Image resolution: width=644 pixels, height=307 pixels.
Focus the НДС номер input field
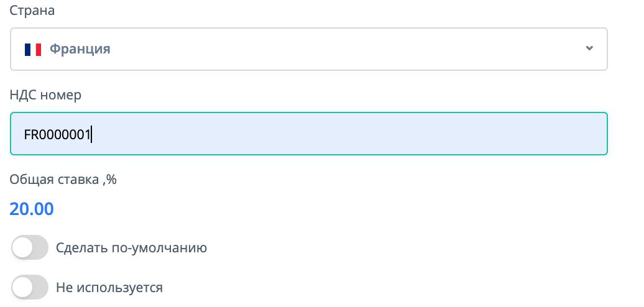pyautogui.click(x=308, y=134)
